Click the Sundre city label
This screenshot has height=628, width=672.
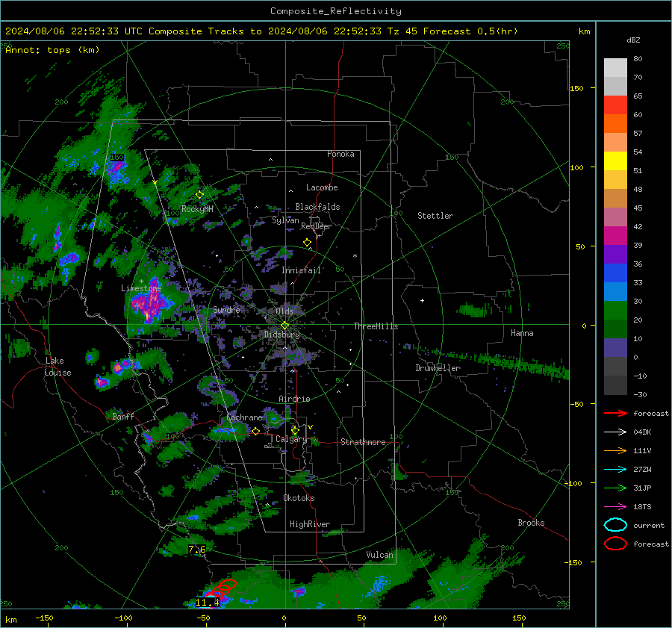(226, 310)
